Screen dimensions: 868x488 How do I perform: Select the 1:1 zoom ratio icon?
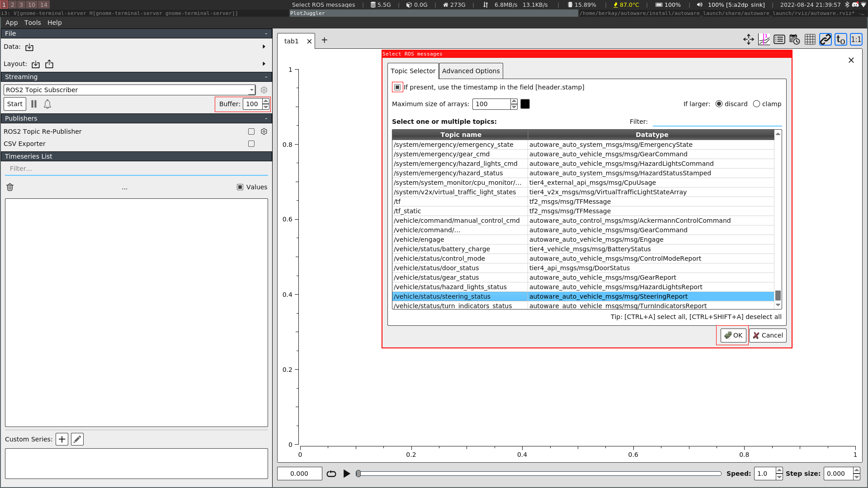tap(856, 39)
